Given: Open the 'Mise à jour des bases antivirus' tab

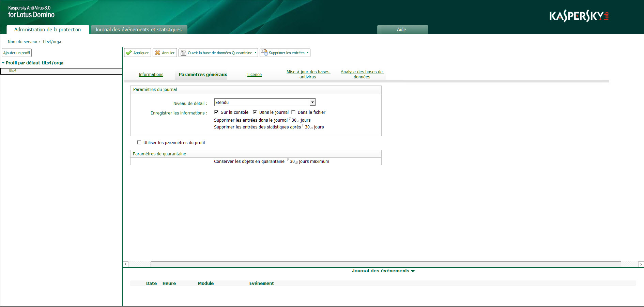Looking at the screenshot, I should 308,74.
